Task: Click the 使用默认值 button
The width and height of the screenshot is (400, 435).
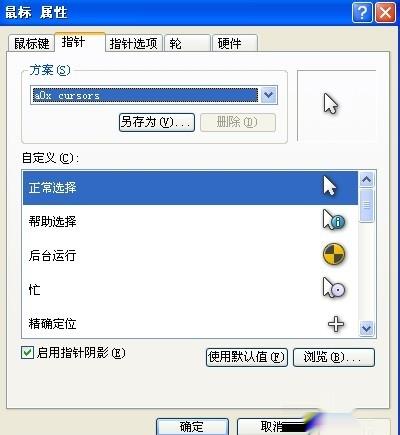Action: pyautogui.click(x=247, y=357)
